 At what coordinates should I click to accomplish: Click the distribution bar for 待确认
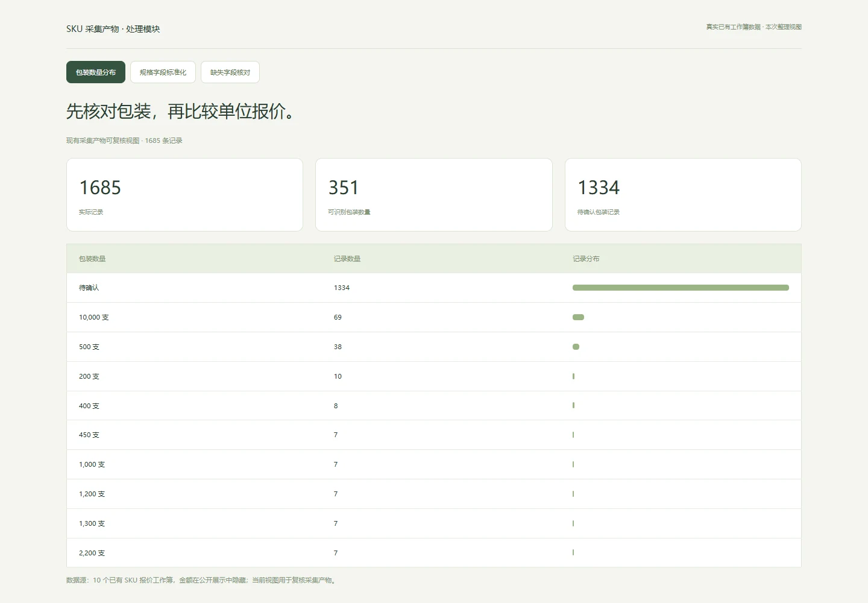[681, 288]
